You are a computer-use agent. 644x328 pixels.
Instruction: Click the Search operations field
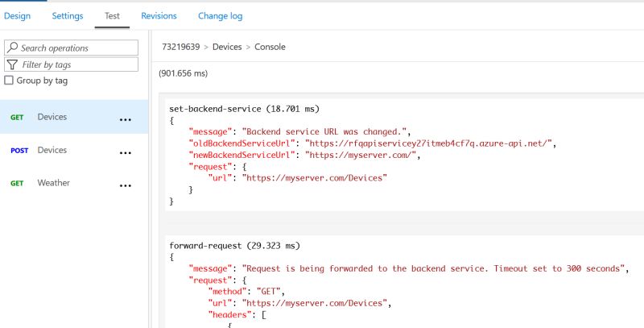(x=71, y=48)
